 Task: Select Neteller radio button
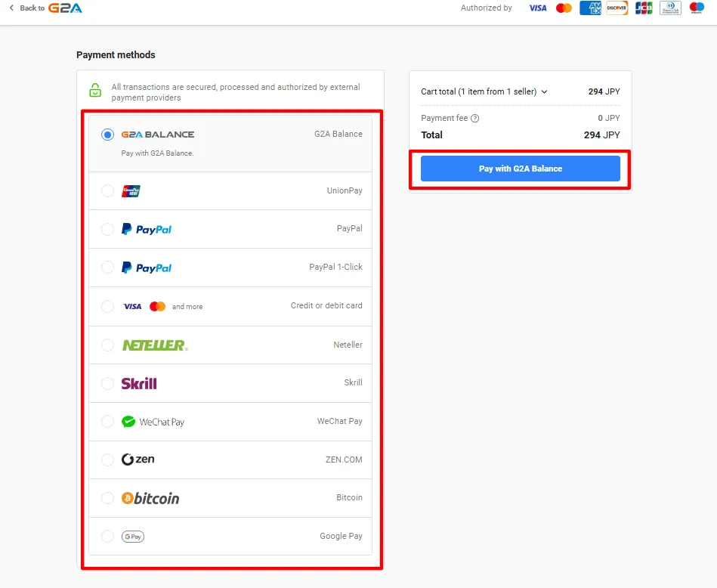pos(107,345)
